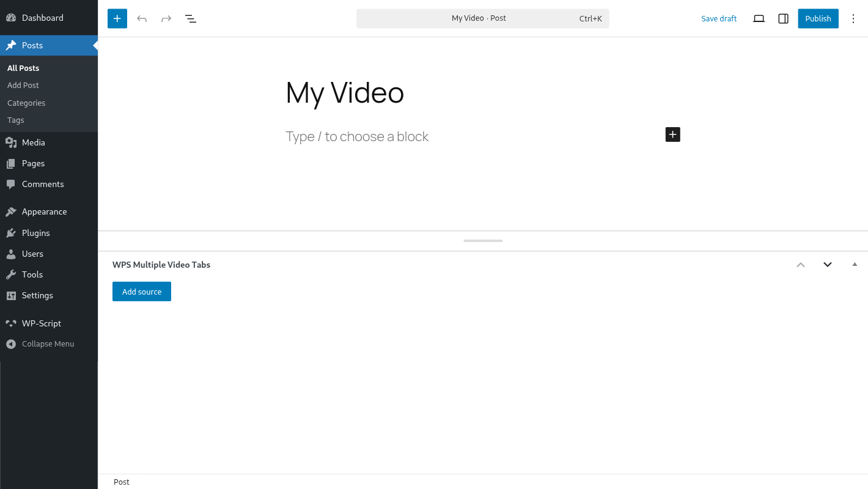Click the Publish button
Screen dimensions: 868x489
tap(818, 18)
